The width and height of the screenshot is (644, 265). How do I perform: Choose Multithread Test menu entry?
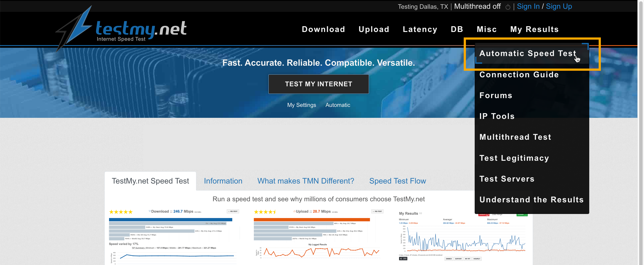click(532, 137)
